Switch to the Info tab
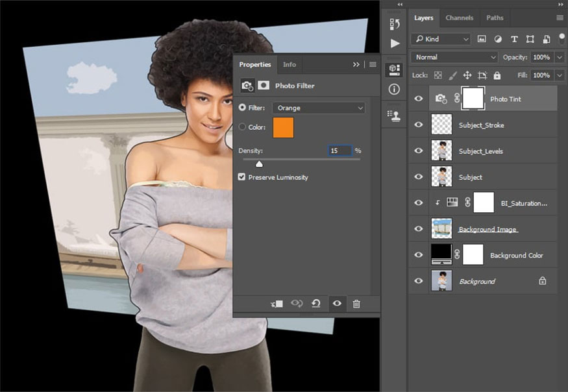 [x=290, y=64]
